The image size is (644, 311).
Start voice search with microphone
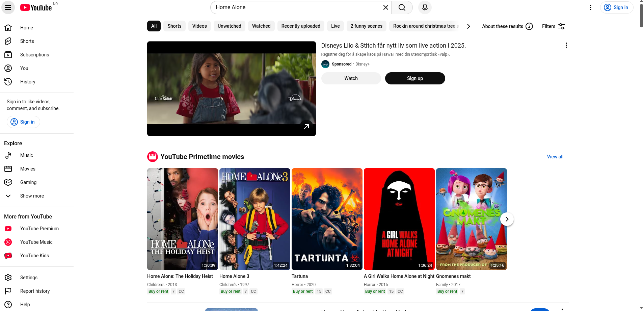(425, 7)
